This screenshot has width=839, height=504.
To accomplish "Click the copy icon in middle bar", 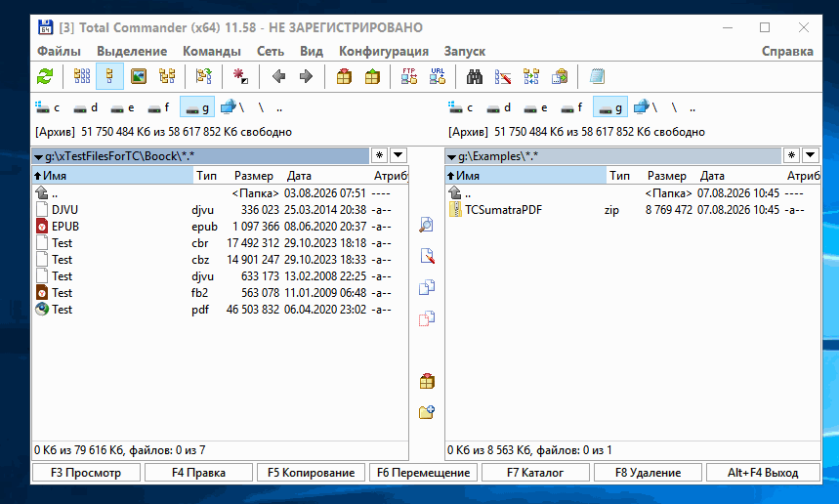I will (x=427, y=287).
